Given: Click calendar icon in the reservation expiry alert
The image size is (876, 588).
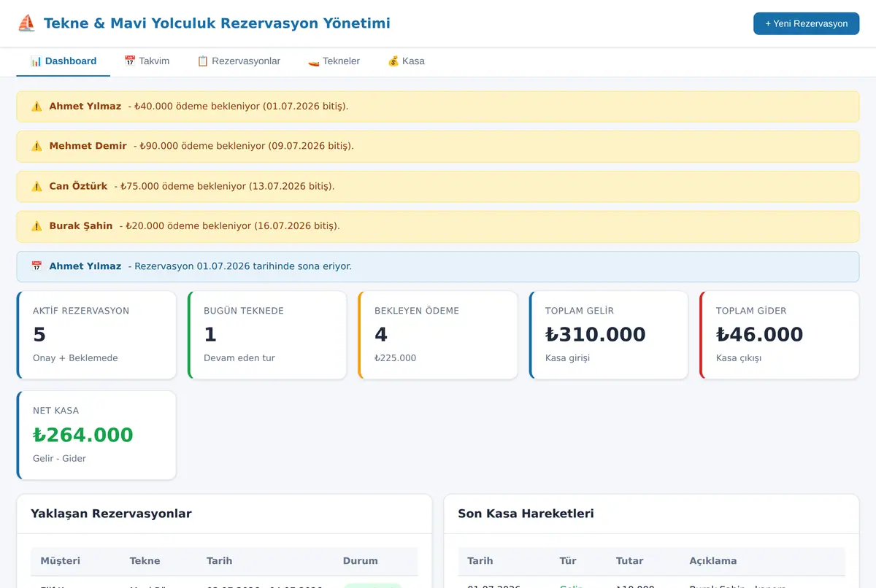Looking at the screenshot, I should point(36,266).
